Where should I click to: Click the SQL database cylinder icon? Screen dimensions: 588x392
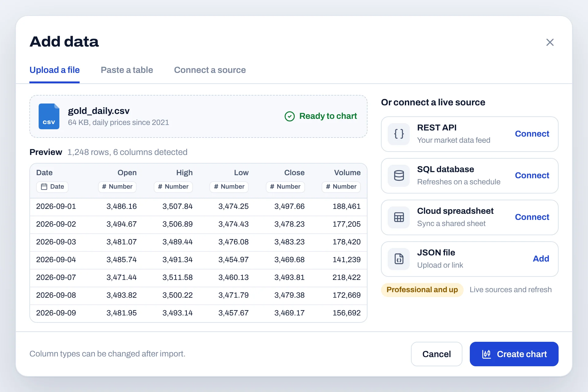click(x=399, y=175)
